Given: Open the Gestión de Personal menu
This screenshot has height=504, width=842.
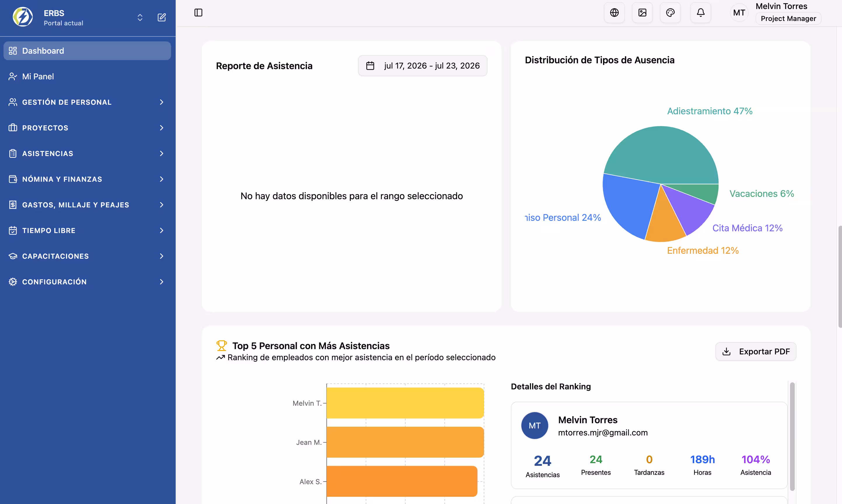Looking at the screenshot, I should point(87,102).
